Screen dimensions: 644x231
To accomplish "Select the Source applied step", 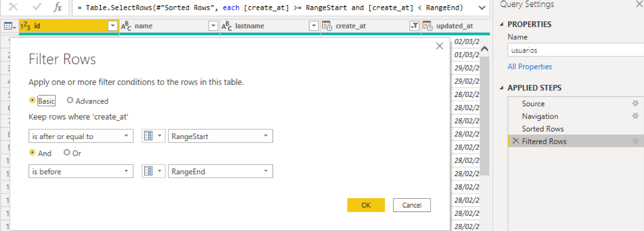I will coord(533,104).
